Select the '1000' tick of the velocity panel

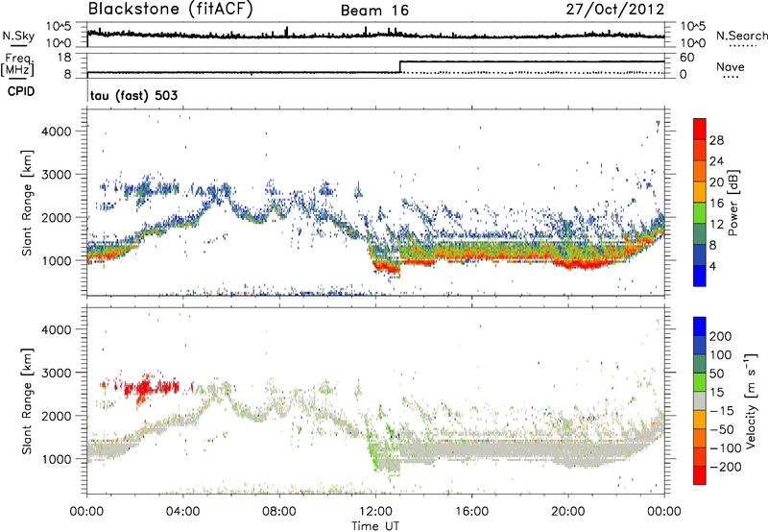(x=56, y=458)
